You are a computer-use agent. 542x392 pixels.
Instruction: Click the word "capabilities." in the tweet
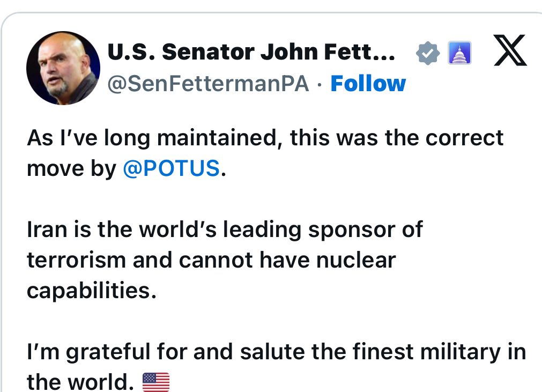coord(91,291)
